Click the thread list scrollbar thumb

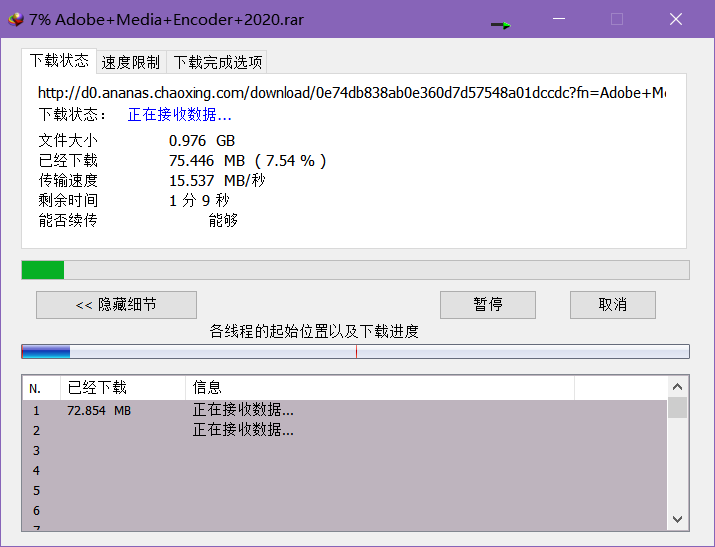pyautogui.click(x=678, y=408)
